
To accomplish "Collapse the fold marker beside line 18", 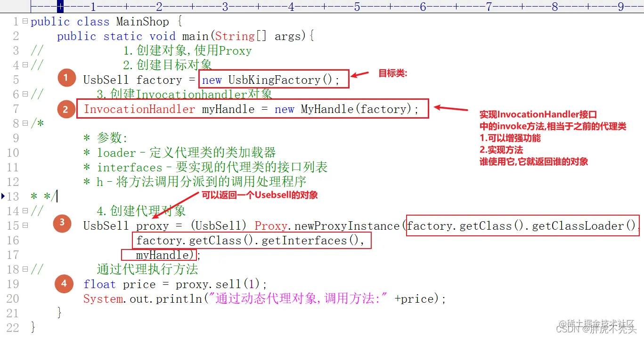I will (25, 270).
